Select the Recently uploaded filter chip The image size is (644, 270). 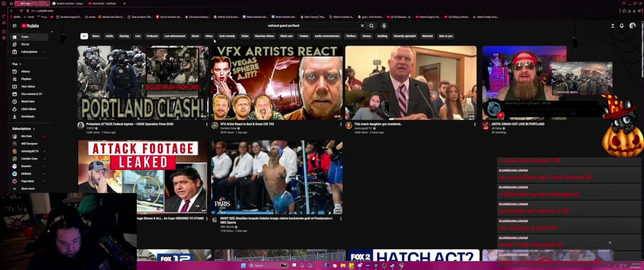405,36
